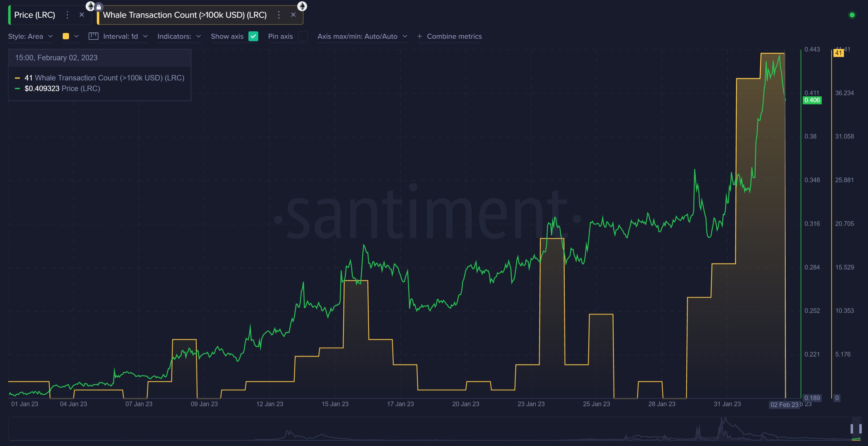Open the Whale Transaction Count three-dot menu
This screenshot has height=446, width=868.
pyautogui.click(x=279, y=15)
